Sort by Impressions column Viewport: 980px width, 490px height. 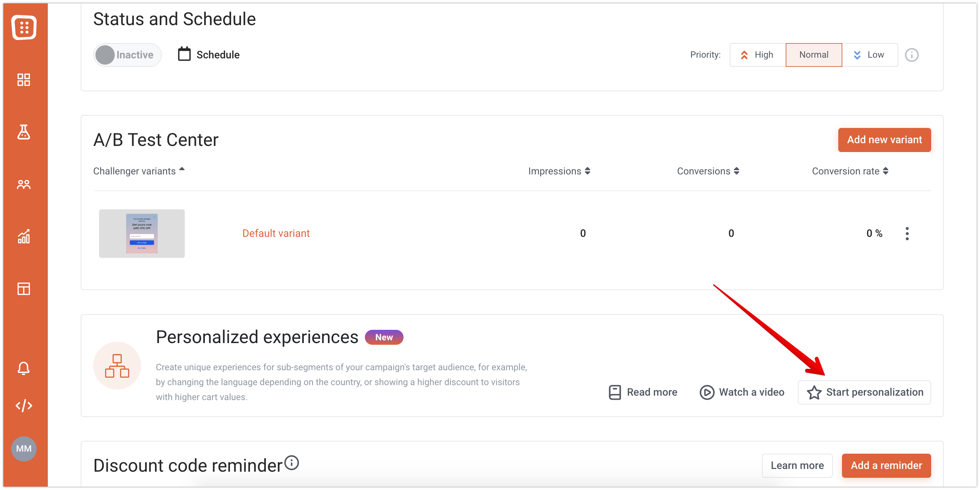[559, 171]
